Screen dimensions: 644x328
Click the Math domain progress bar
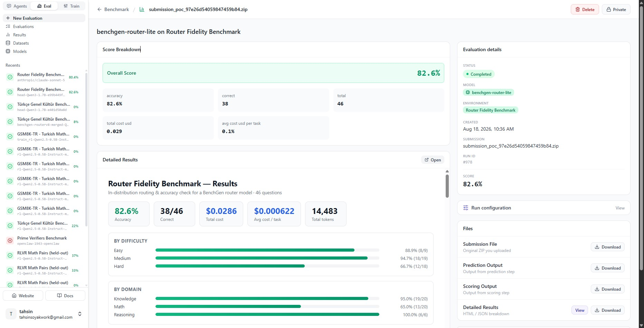tap(267, 306)
